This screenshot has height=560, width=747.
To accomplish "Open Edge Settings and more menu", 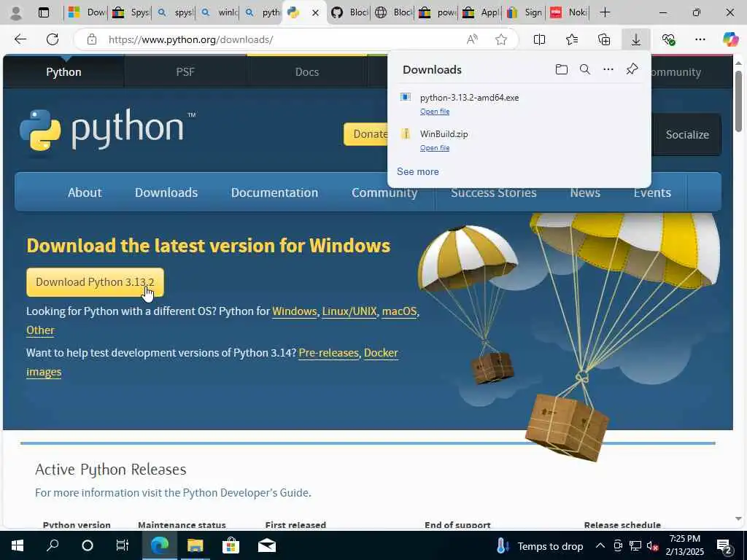I will (x=700, y=39).
